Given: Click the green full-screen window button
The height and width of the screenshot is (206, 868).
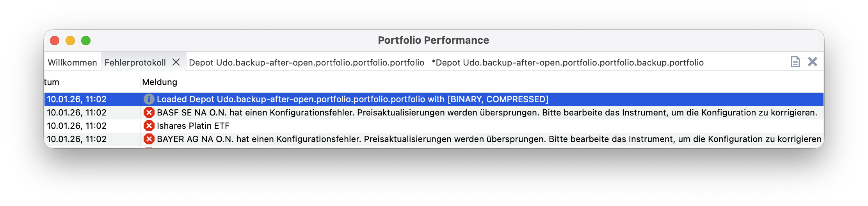Looking at the screenshot, I should (x=86, y=41).
